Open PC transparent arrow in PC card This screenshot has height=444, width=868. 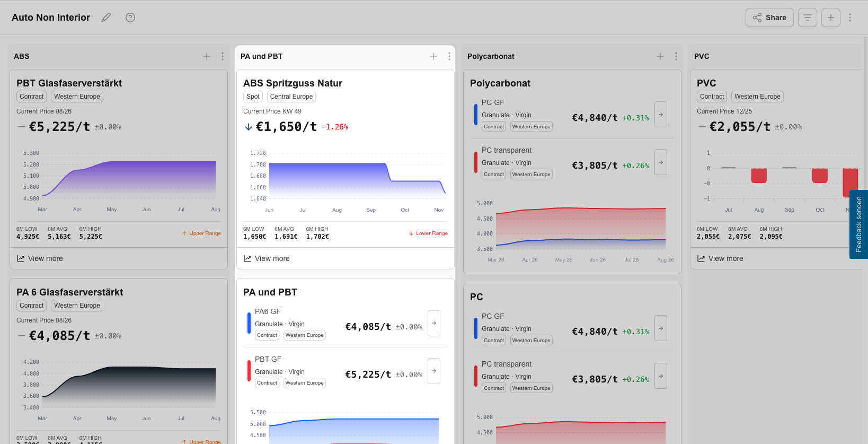[661, 376]
